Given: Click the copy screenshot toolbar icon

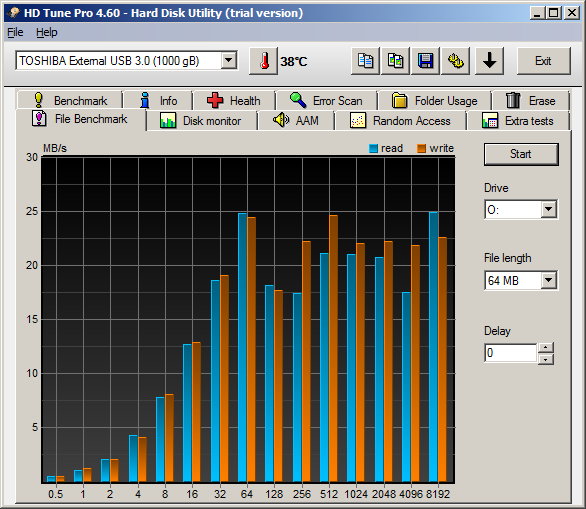Looking at the screenshot, I should (x=395, y=61).
